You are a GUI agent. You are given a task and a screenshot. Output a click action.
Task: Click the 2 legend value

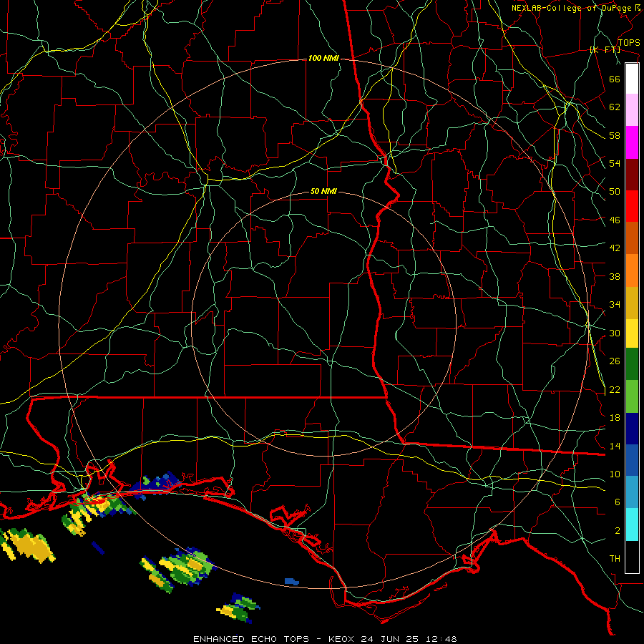pyautogui.click(x=618, y=531)
